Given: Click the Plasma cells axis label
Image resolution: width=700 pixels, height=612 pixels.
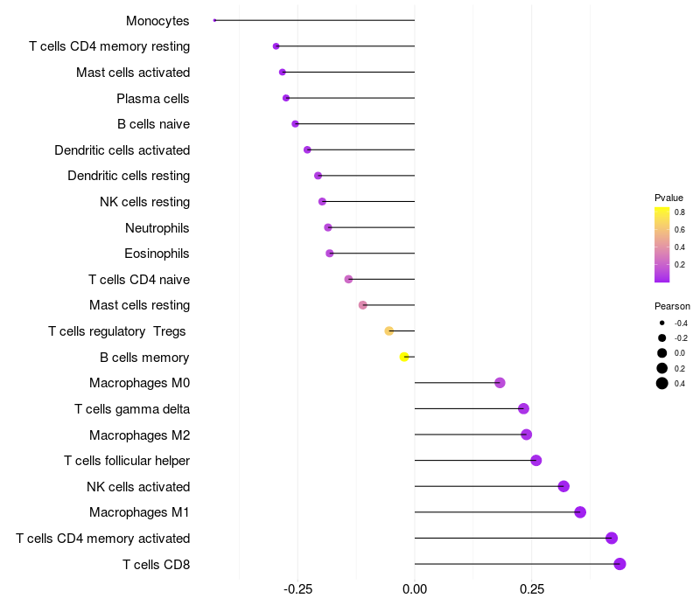Looking at the screenshot, I should coord(153,99).
